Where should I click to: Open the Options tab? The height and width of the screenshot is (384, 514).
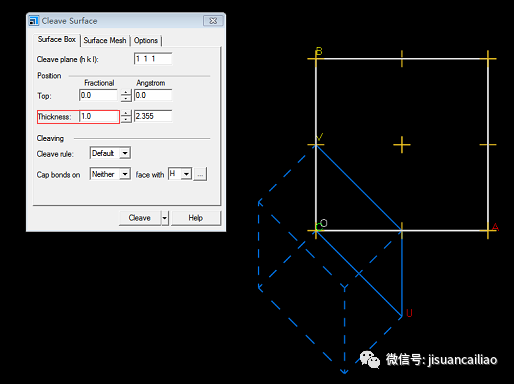pyautogui.click(x=146, y=40)
